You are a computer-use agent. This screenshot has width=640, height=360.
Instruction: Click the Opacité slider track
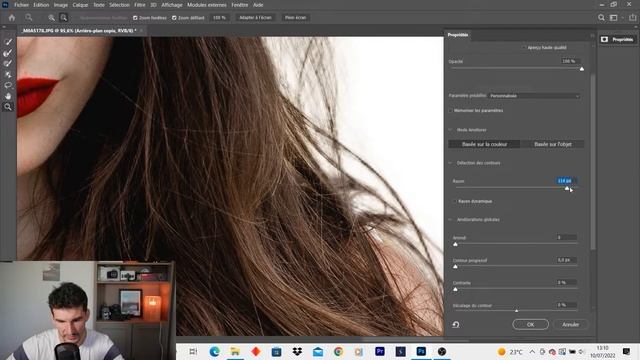pyautogui.click(x=516, y=69)
